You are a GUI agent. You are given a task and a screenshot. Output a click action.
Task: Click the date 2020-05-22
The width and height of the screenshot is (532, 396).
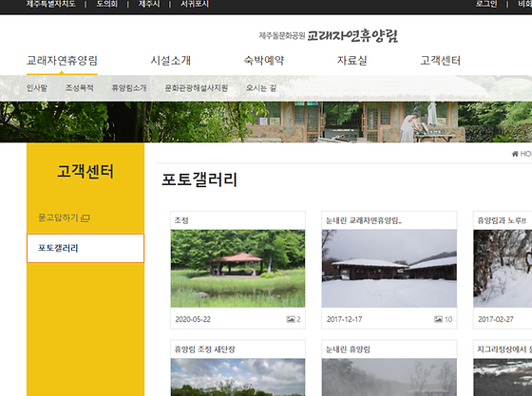tap(193, 319)
